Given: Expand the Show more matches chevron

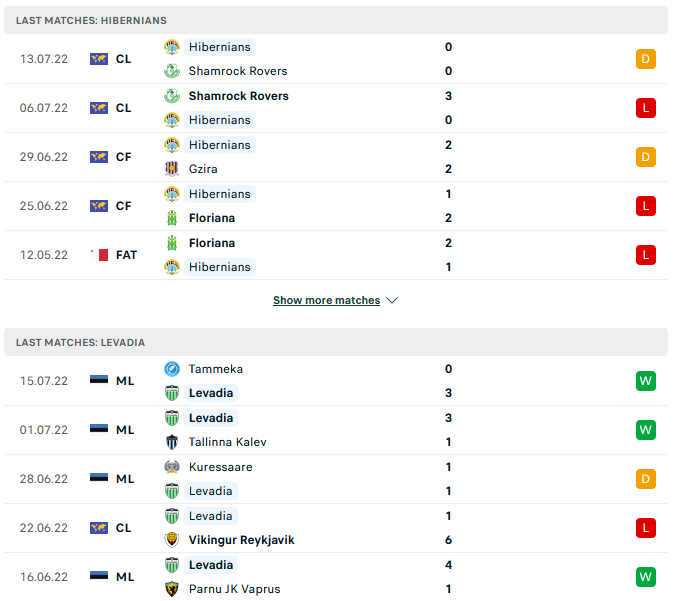Looking at the screenshot, I should pos(392,300).
